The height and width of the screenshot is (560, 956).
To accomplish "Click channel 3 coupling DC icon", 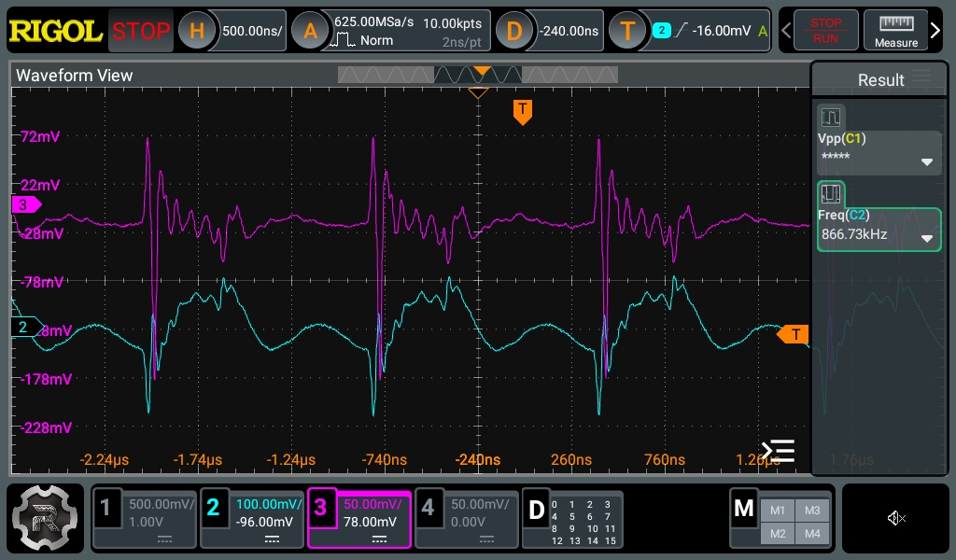I will pos(379,539).
